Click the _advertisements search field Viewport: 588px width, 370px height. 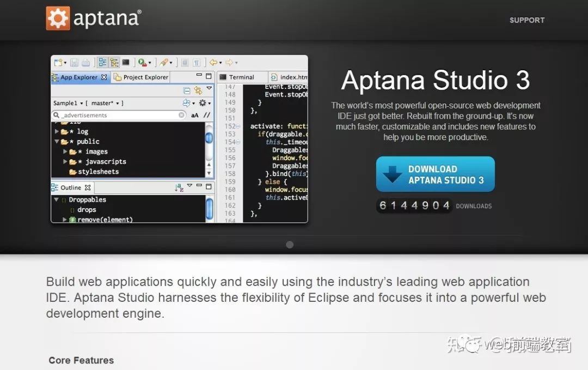(x=119, y=115)
